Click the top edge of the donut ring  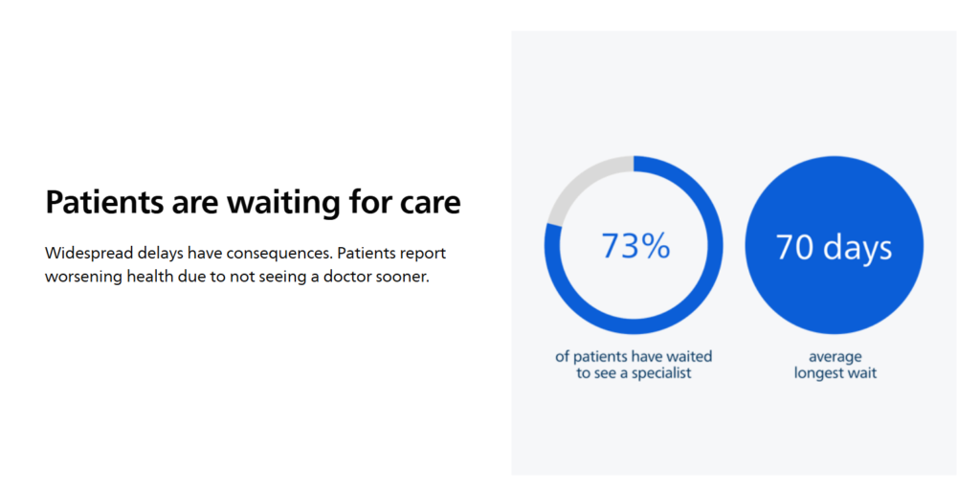(634, 163)
